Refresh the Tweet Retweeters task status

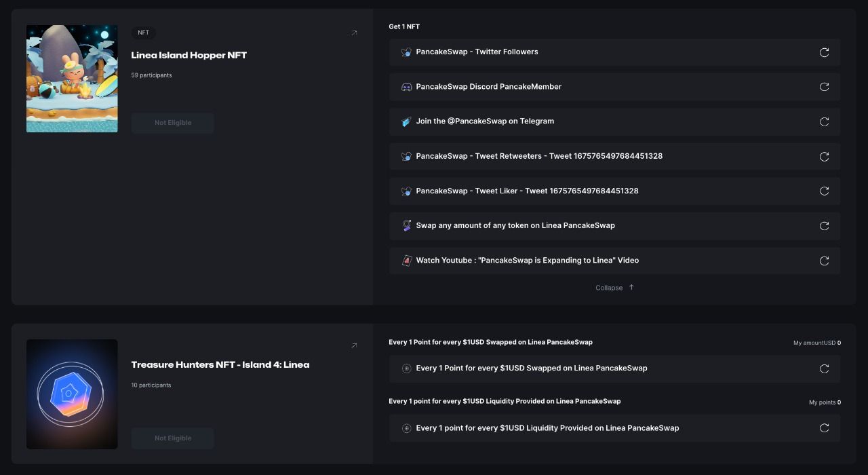point(824,157)
